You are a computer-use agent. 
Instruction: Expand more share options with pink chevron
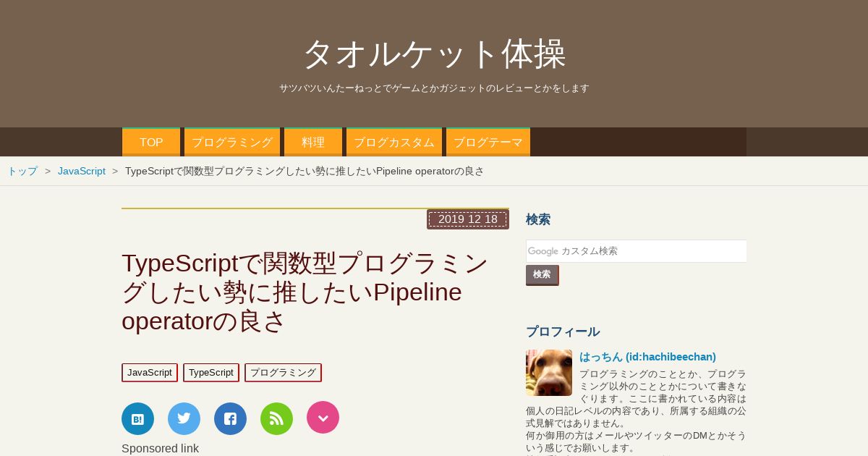click(x=323, y=418)
